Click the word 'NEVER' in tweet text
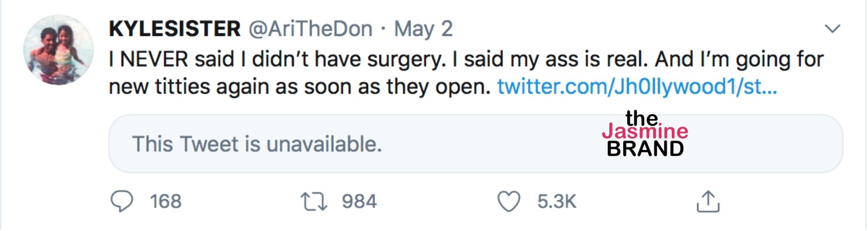Image resolution: width=868 pixels, height=231 pixels. [x=154, y=59]
